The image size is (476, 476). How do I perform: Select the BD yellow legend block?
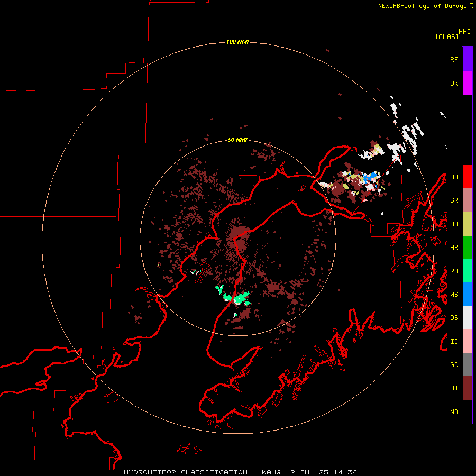point(467,224)
